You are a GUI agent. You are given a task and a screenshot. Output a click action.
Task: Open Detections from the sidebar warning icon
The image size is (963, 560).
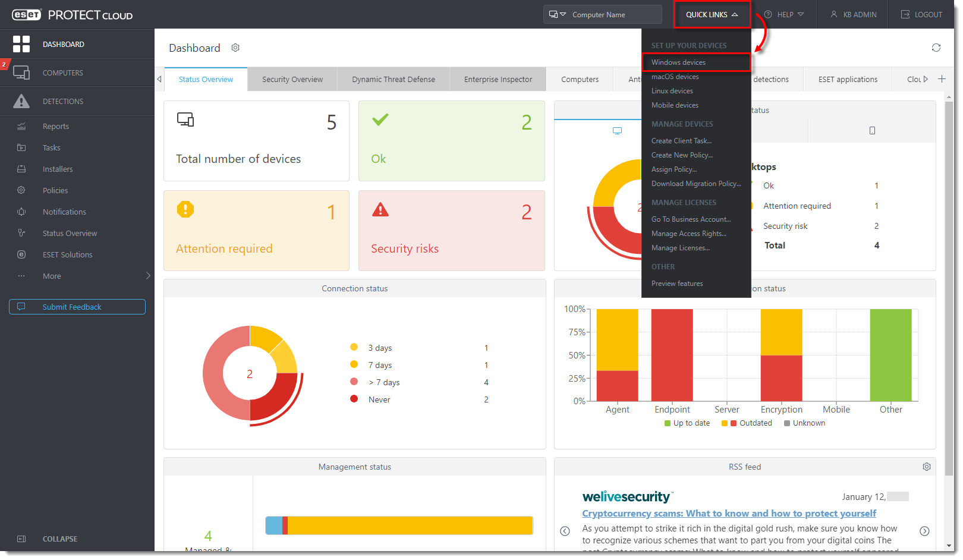click(21, 102)
